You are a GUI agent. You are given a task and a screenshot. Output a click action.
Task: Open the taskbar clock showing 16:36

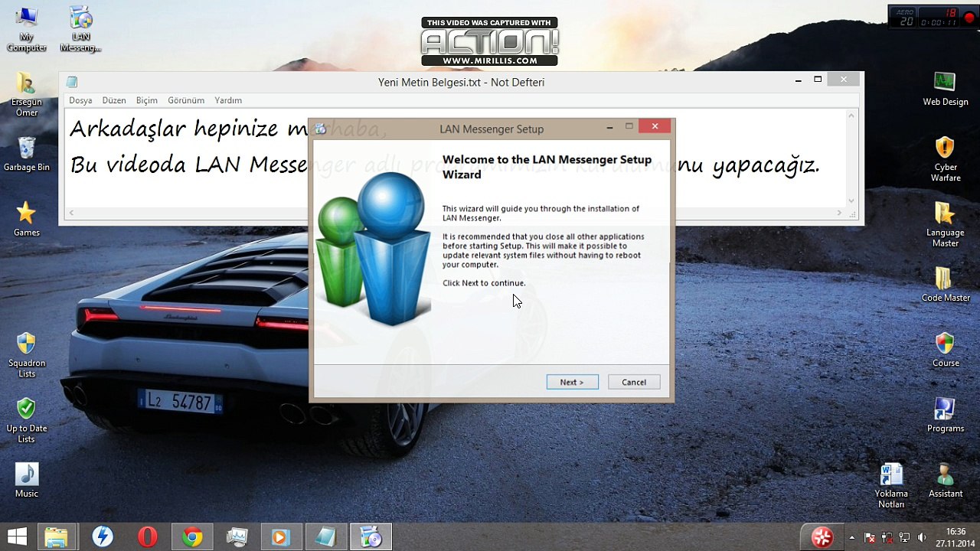pos(955,537)
